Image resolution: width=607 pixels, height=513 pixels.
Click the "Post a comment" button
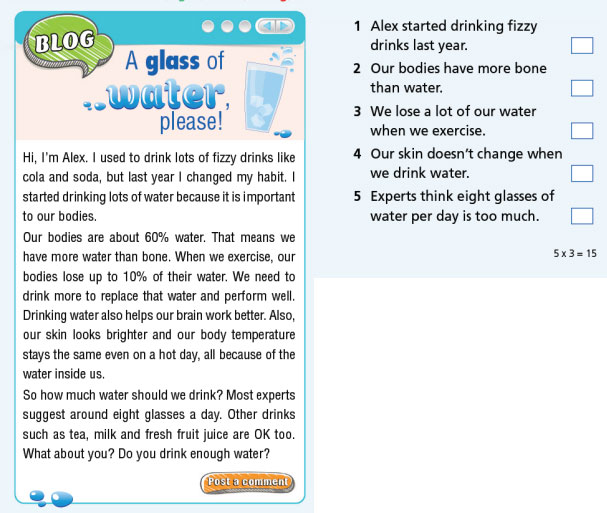click(248, 482)
